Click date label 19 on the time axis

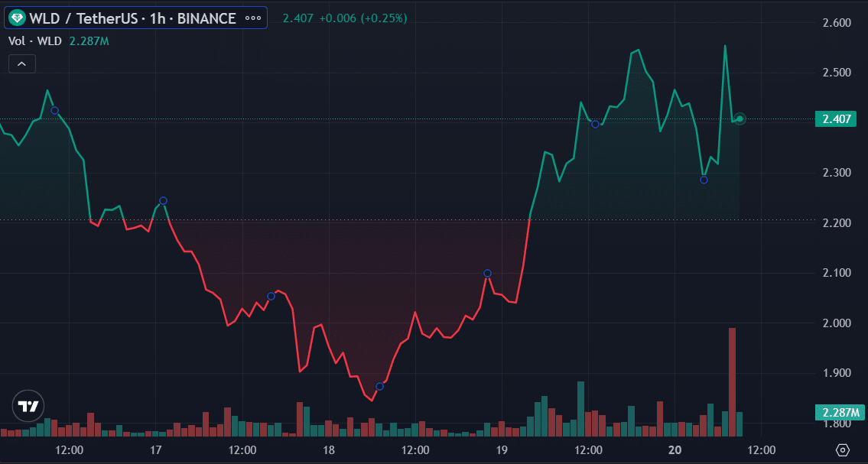click(502, 450)
